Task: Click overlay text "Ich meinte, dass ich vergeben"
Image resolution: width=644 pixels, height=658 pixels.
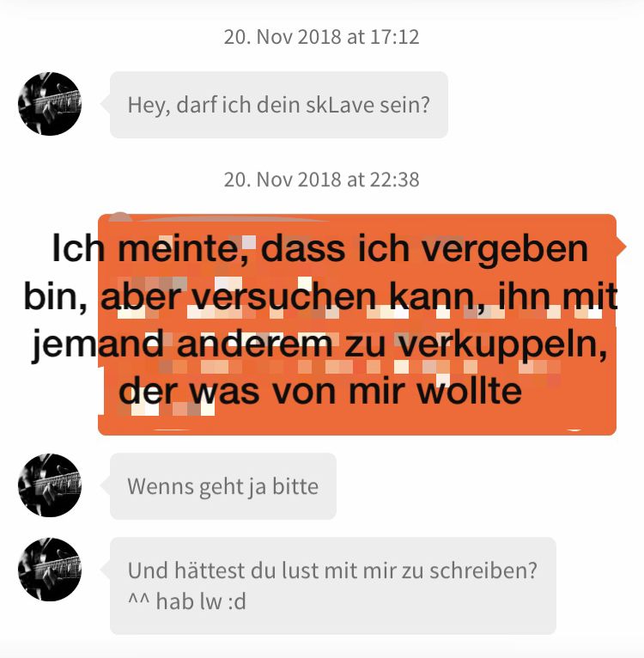Action: click(320, 249)
